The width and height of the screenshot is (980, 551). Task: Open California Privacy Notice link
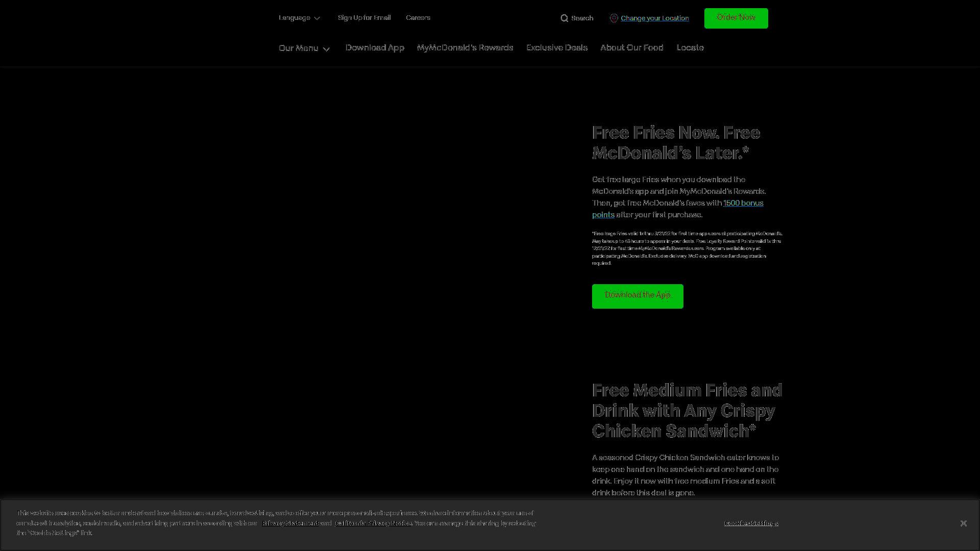click(x=373, y=523)
